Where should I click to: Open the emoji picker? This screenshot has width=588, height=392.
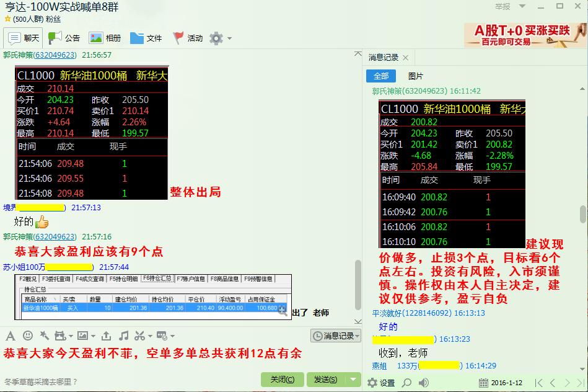(27, 336)
